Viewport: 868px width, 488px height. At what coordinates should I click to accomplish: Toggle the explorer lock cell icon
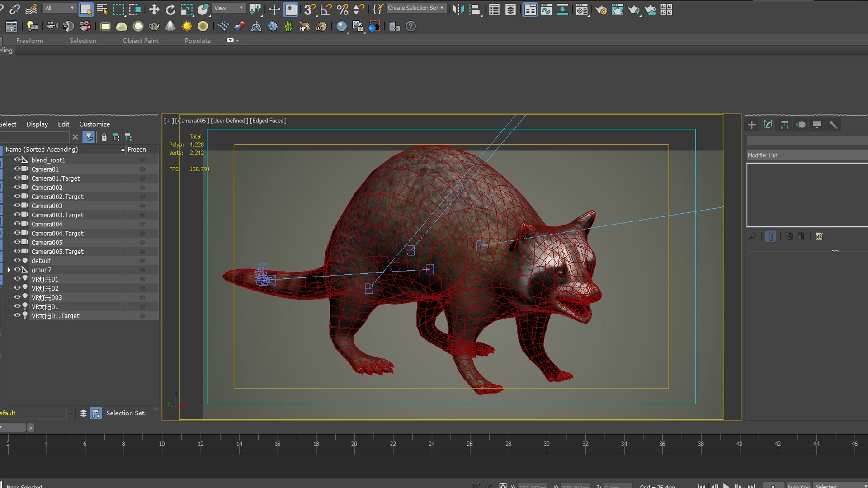pos(104,137)
